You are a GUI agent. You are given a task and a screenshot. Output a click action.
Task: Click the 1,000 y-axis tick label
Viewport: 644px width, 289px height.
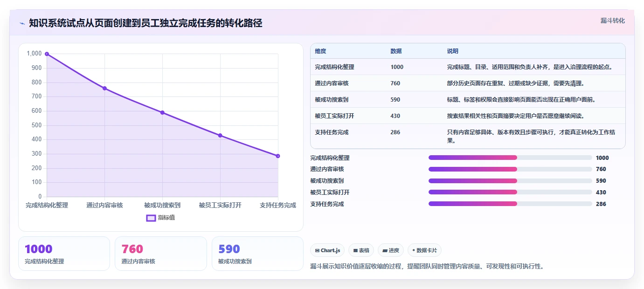click(x=34, y=54)
